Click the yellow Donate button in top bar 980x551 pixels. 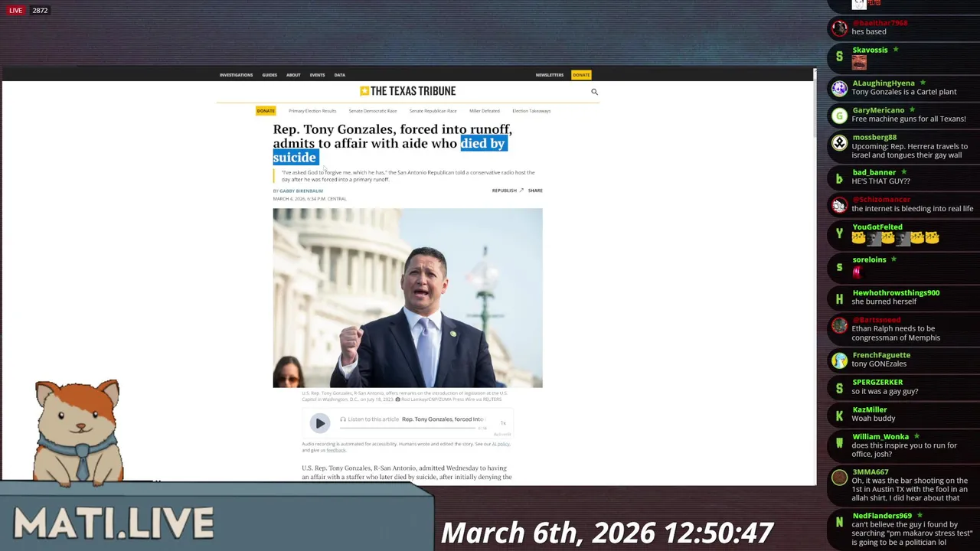(581, 75)
